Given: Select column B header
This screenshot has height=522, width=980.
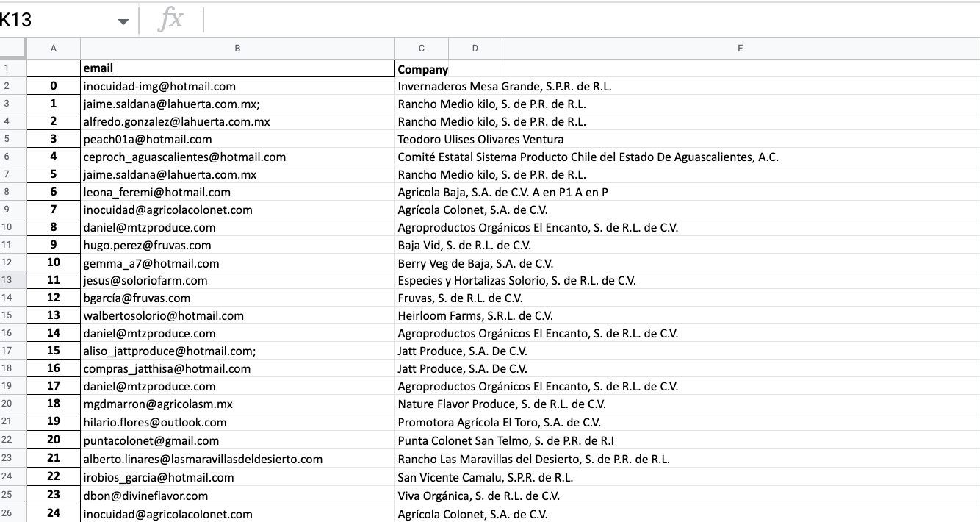Looking at the screenshot, I should pyautogui.click(x=237, y=49).
